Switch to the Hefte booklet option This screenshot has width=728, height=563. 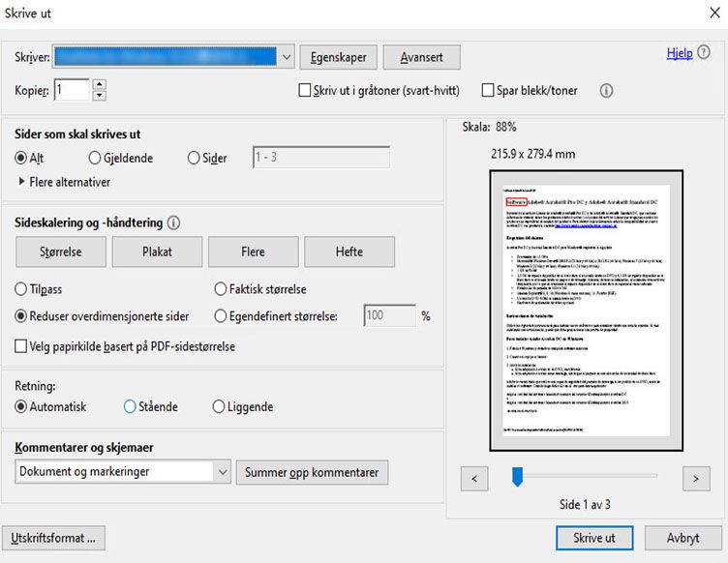pyautogui.click(x=349, y=252)
